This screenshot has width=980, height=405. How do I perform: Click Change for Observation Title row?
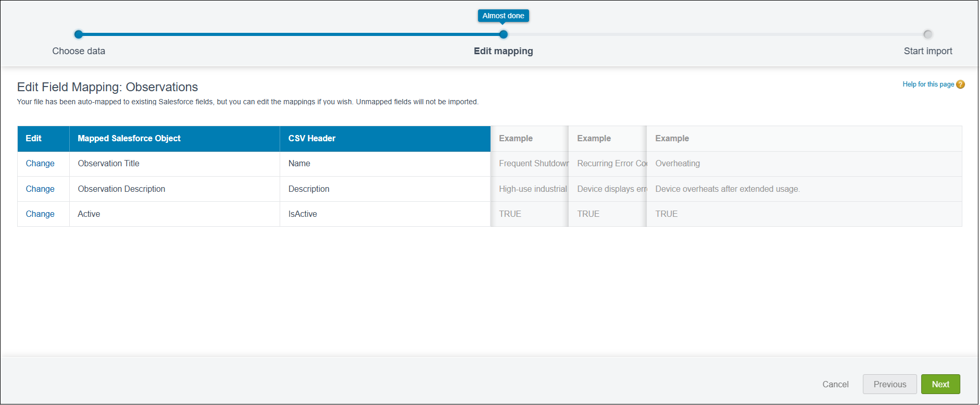coord(40,164)
